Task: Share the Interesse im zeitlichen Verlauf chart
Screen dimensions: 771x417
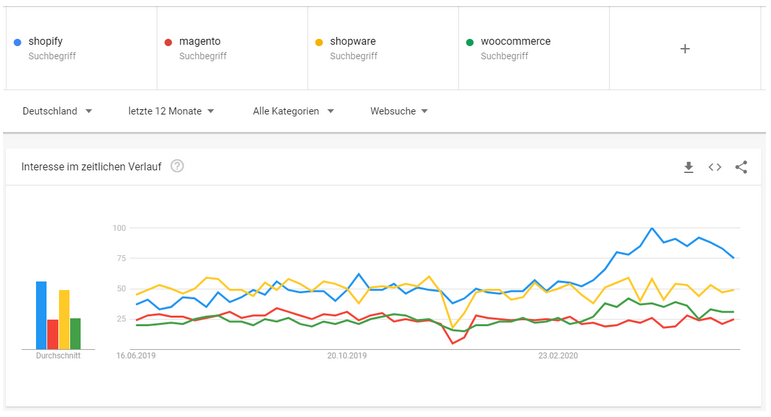Action: (x=741, y=167)
